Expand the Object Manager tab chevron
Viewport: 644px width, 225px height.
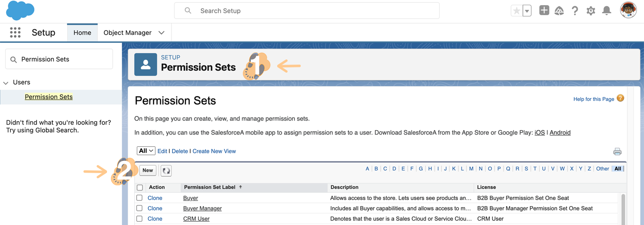tap(162, 33)
